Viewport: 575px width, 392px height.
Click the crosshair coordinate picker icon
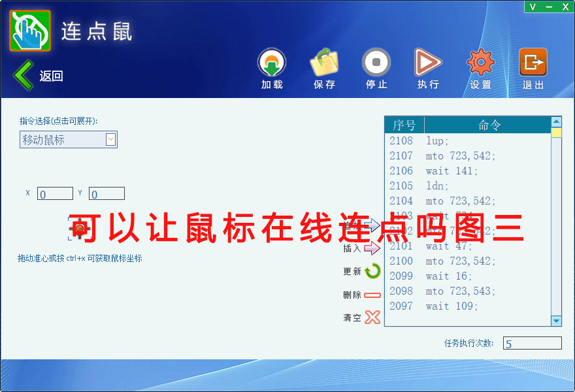(80, 229)
